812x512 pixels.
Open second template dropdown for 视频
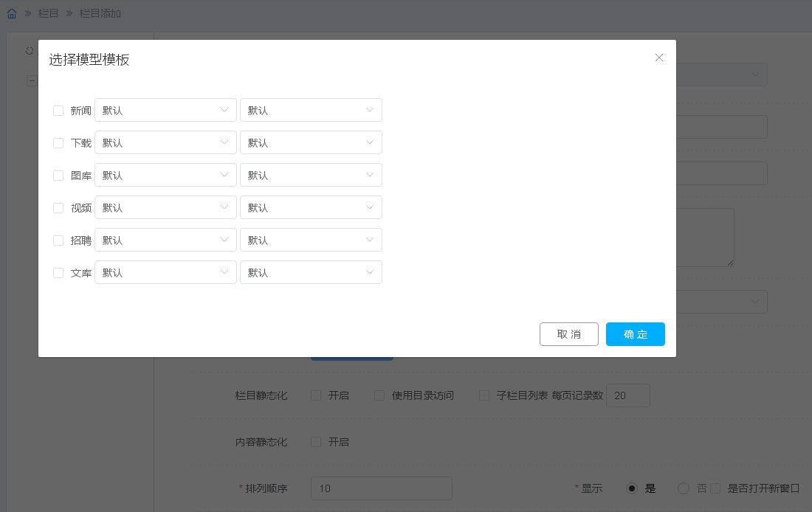tap(312, 207)
